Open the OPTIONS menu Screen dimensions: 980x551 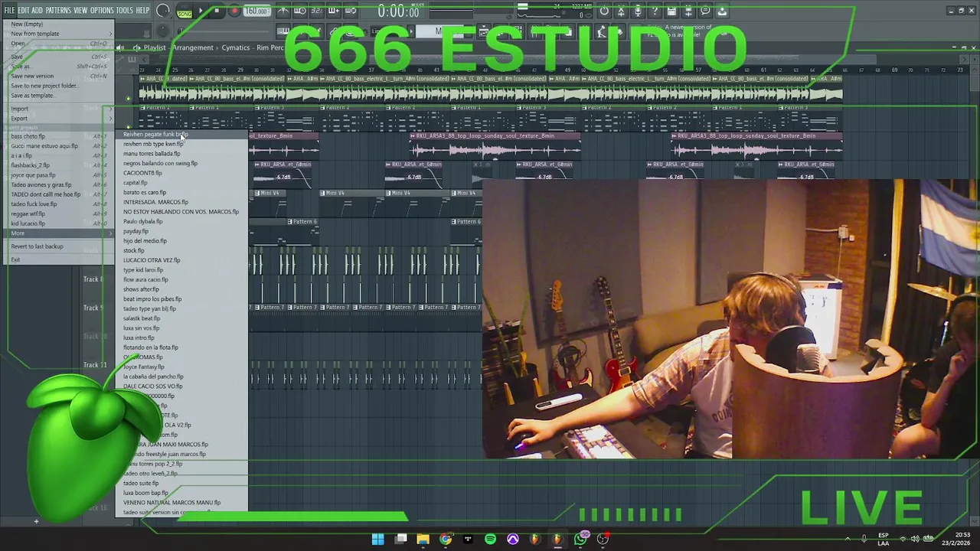tap(102, 10)
